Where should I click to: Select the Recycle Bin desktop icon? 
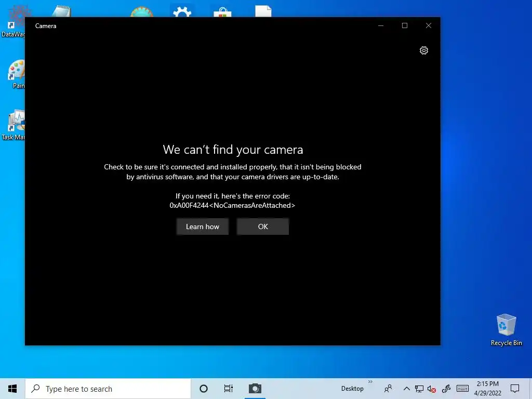pyautogui.click(x=506, y=330)
